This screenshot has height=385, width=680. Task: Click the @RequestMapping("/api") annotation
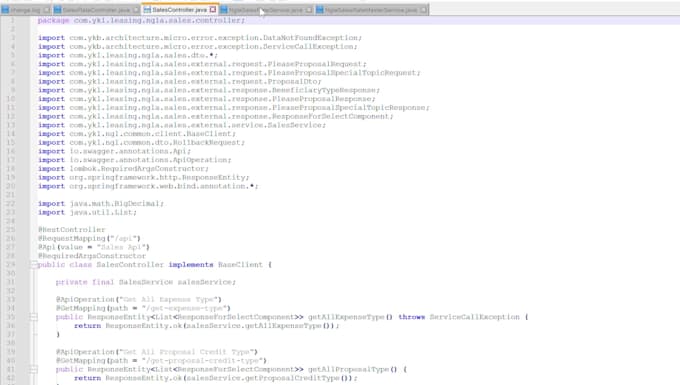pos(89,238)
